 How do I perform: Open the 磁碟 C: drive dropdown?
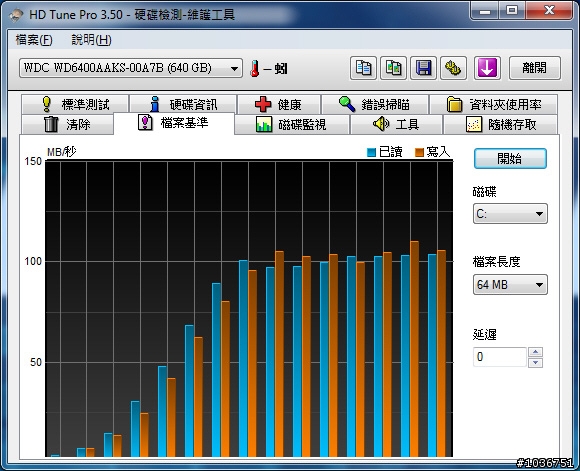(510, 213)
